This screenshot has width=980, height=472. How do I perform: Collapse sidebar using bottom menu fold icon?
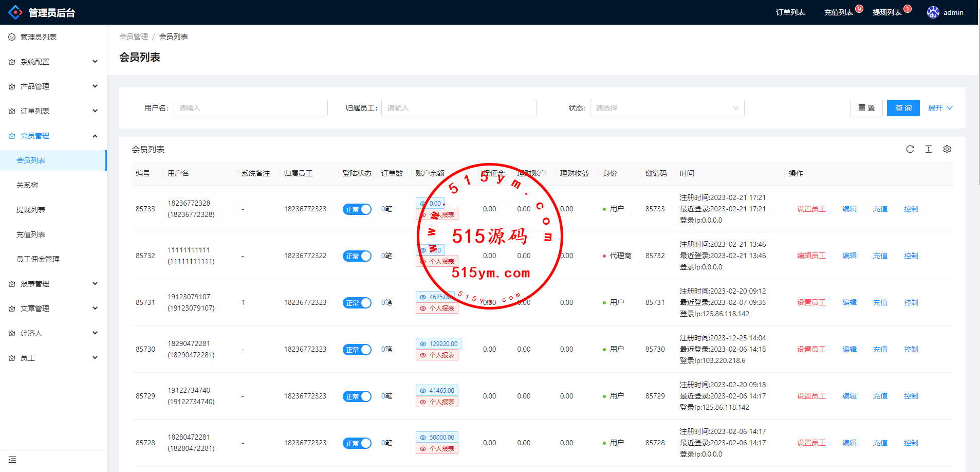12,460
